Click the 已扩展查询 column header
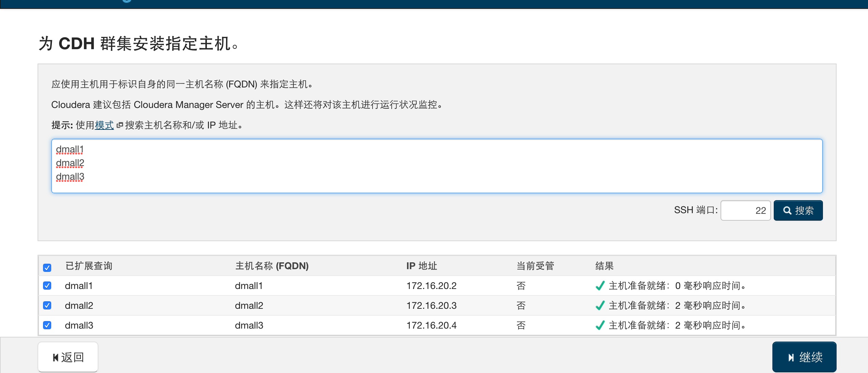 click(x=89, y=266)
